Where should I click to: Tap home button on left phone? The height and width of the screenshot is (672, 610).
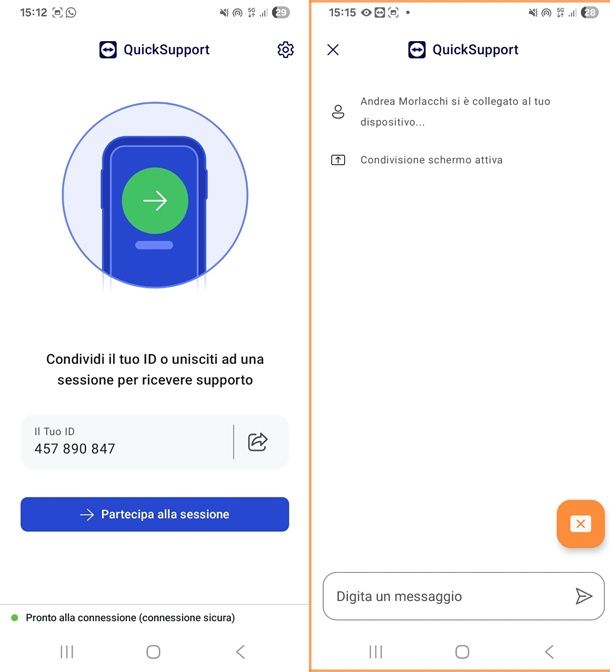point(153,652)
